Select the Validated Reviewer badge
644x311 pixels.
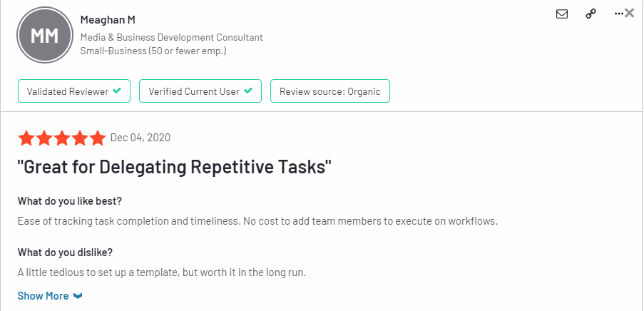[74, 91]
